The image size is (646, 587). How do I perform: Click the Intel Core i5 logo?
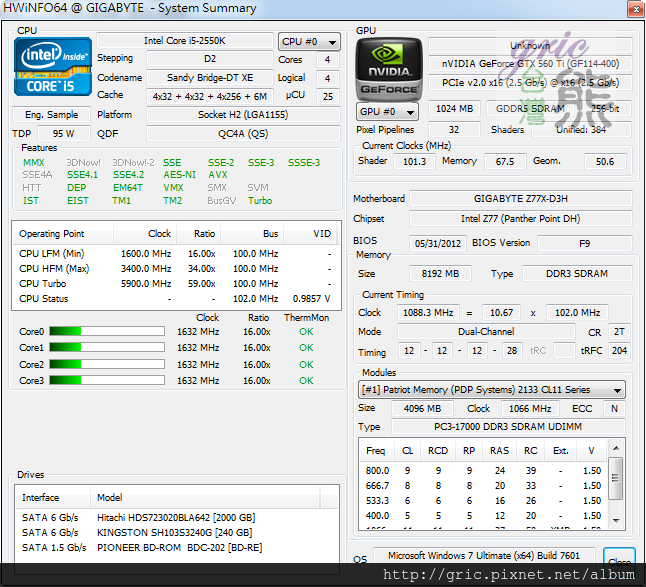[53, 66]
